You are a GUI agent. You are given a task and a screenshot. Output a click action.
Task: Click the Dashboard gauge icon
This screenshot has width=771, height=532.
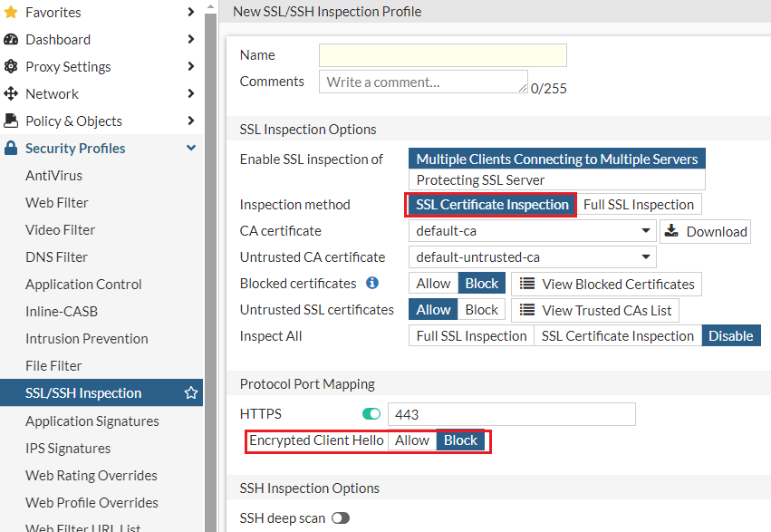(x=11, y=40)
